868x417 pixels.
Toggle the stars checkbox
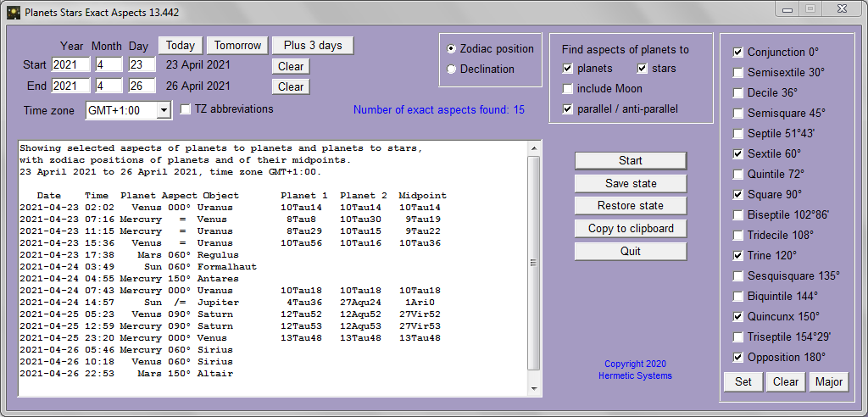pyautogui.click(x=643, y=69)
